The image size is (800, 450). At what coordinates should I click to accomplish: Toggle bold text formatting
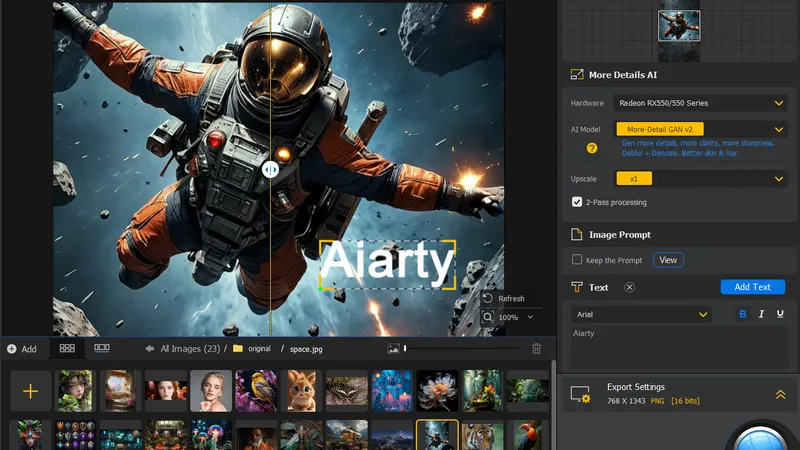click(742, 314)
